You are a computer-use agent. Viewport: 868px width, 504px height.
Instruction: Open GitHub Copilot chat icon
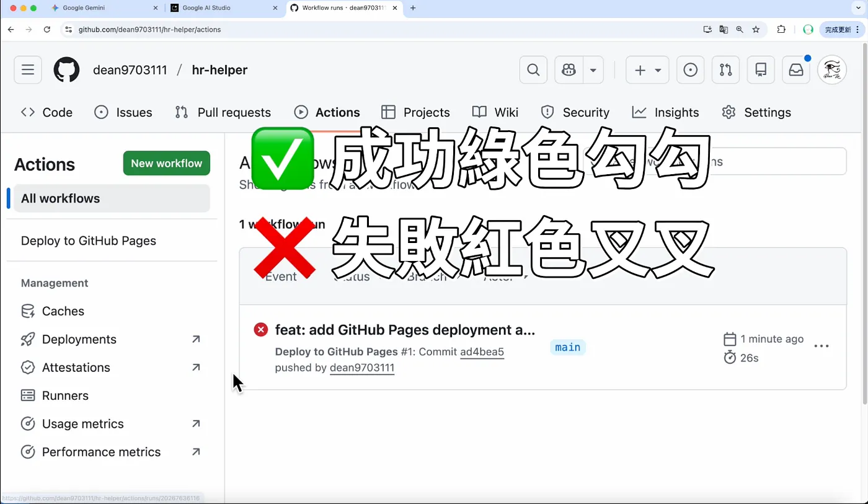[569, 70]
